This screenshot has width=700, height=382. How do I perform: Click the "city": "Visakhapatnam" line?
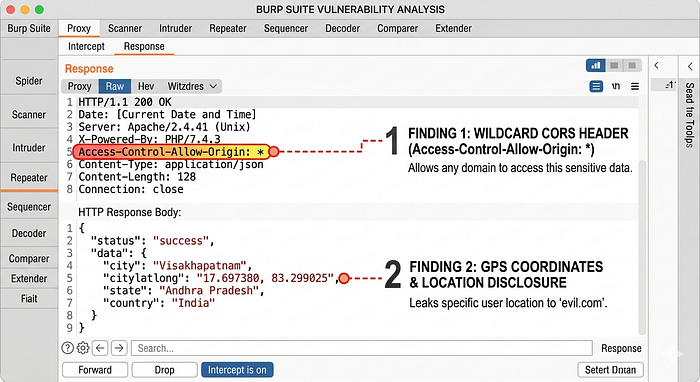[178, 266]
